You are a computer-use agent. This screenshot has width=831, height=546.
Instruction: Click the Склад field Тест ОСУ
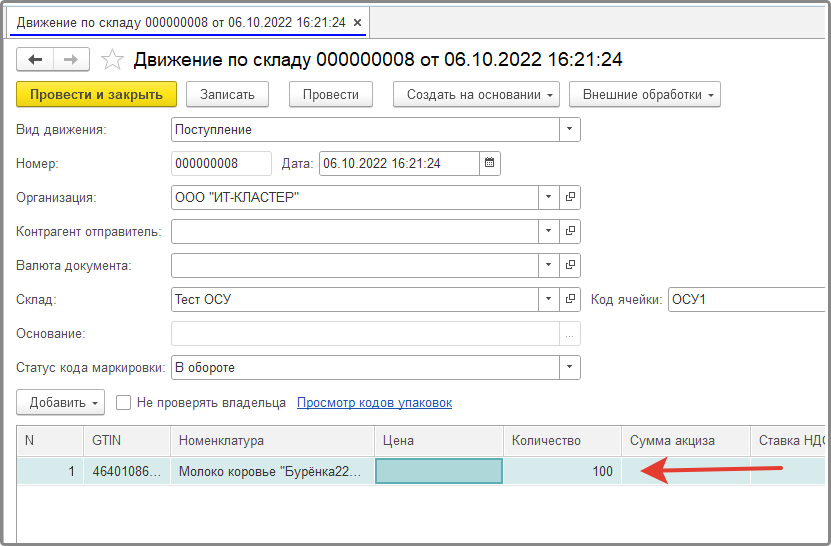pos(355,300)
